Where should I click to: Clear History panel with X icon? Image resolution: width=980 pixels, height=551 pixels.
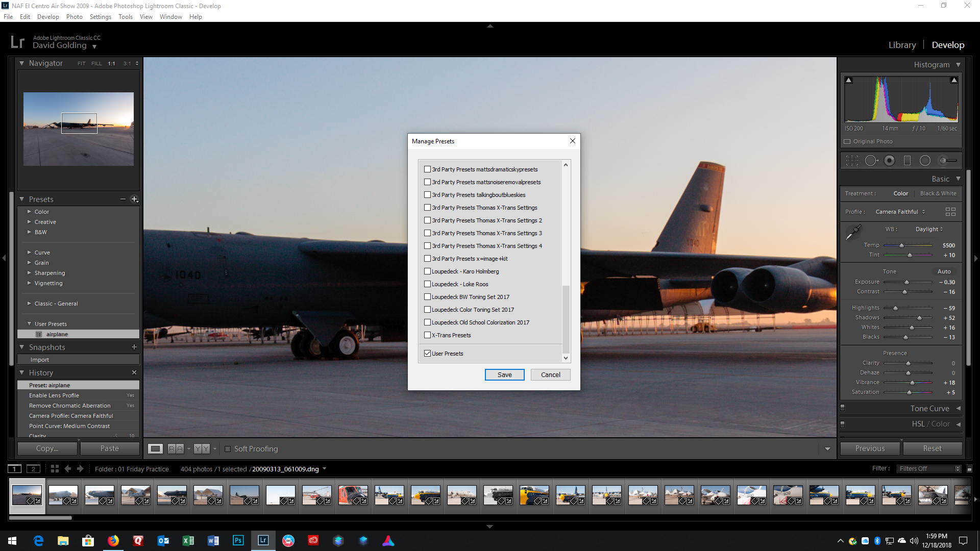134,372
